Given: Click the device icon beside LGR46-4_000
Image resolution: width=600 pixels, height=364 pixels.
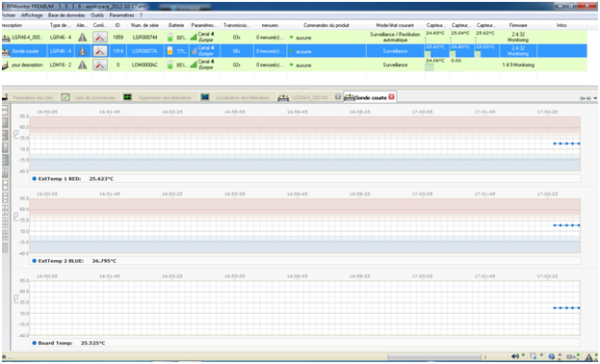Looking at the screenshot, I should [x=6, y=38].
